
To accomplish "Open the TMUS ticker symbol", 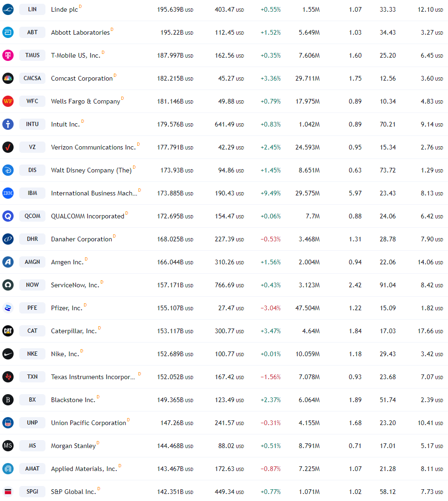I will tap(32, 55).
